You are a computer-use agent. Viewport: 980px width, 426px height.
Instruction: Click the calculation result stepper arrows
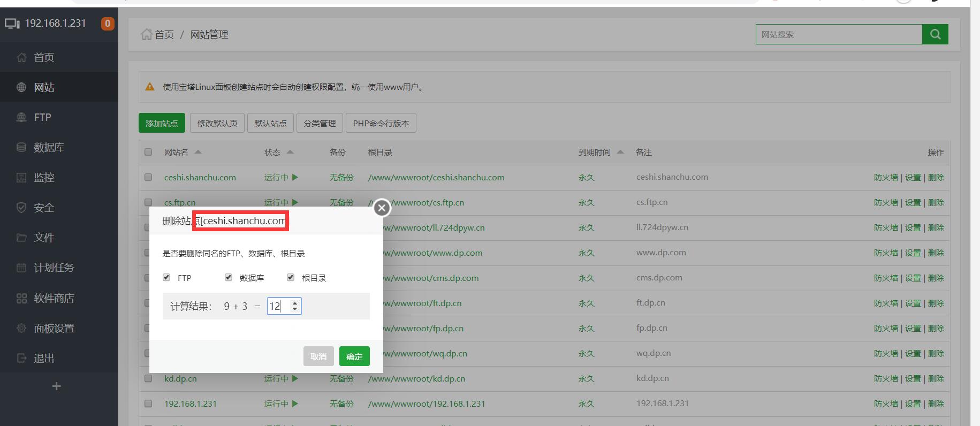tap(294, 306)
